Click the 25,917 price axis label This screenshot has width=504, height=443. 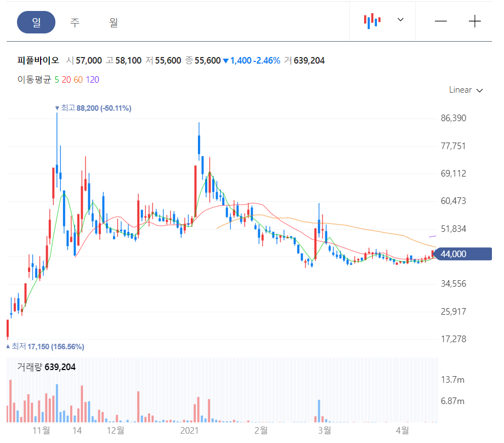[x=453, y=311]
